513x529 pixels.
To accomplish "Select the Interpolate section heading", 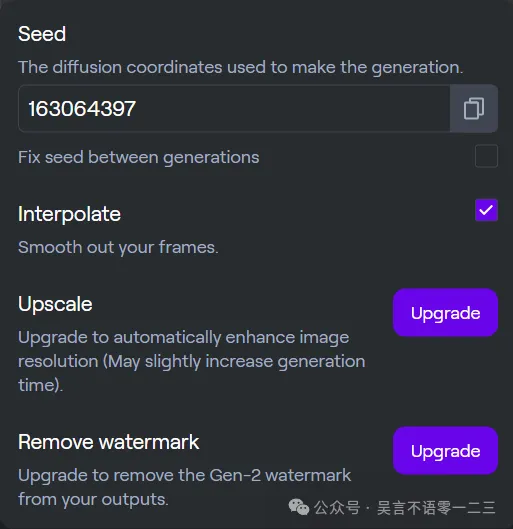I will [x=69, y=214].
